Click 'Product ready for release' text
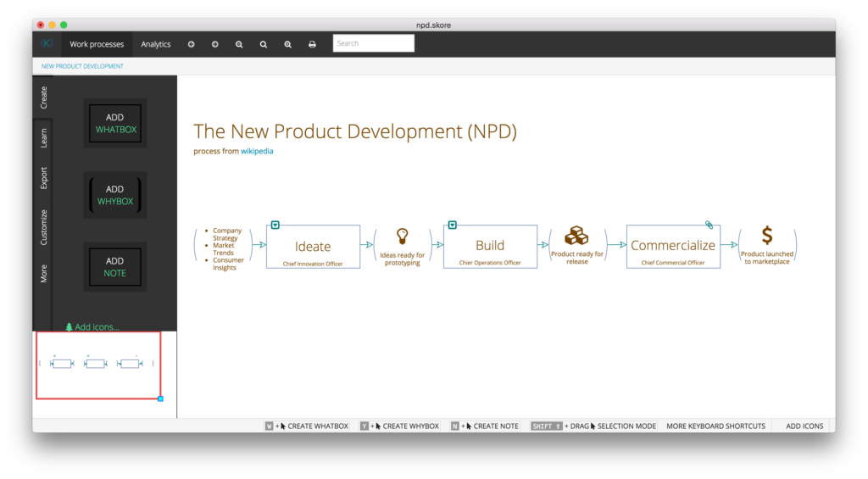Viewport: 868px width, 479px height. 576,258
